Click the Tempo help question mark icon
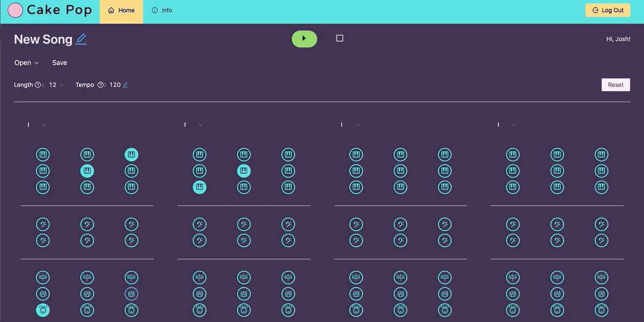The height and width of the screenshot is (322, 644). point(101,85)
